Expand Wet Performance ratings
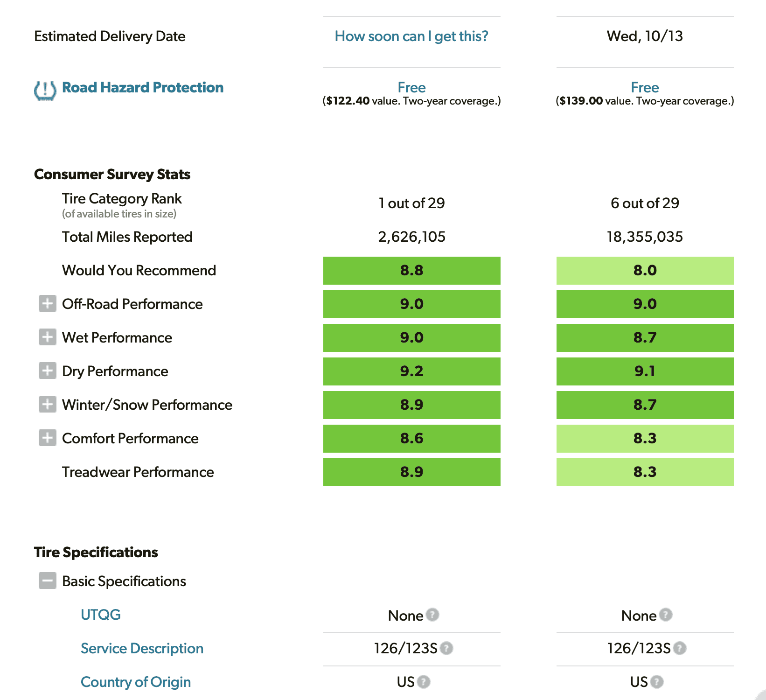The width and height of the screenshot is (766, 700). pyautogui.click(x=47, y=337)
